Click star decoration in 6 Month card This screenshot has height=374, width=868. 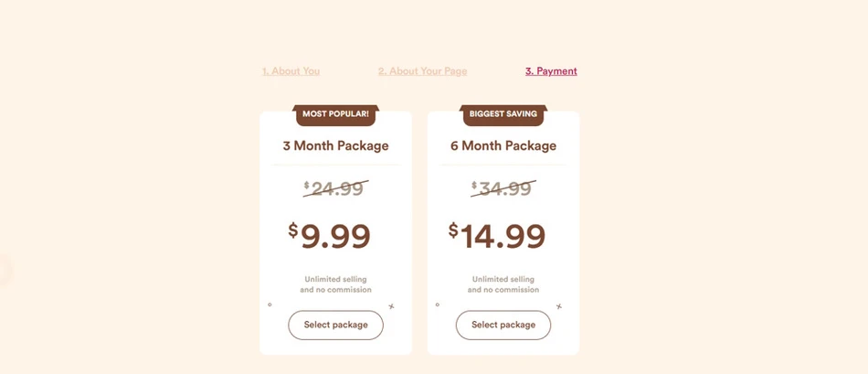[559, 306]
